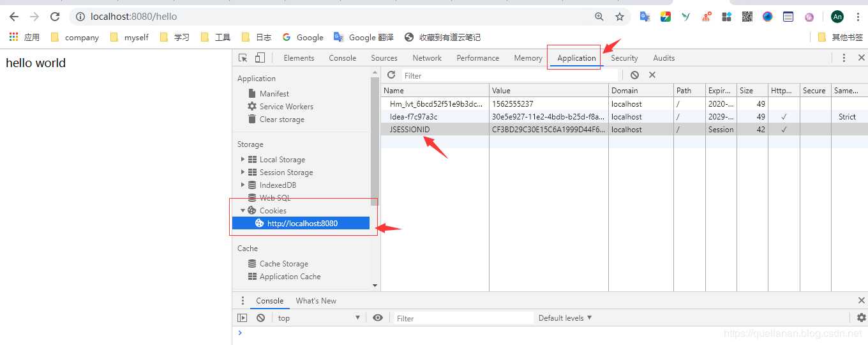
Task: Click the Application sidebar vertical scrollbar
Action: tap(375, 141)
